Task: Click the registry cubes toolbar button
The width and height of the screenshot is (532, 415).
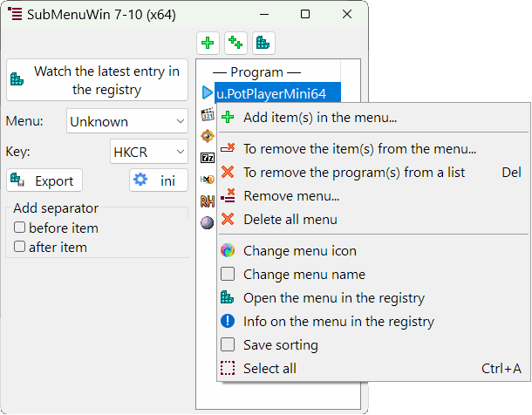Action: pyautogui.click(x=263, y=42)
